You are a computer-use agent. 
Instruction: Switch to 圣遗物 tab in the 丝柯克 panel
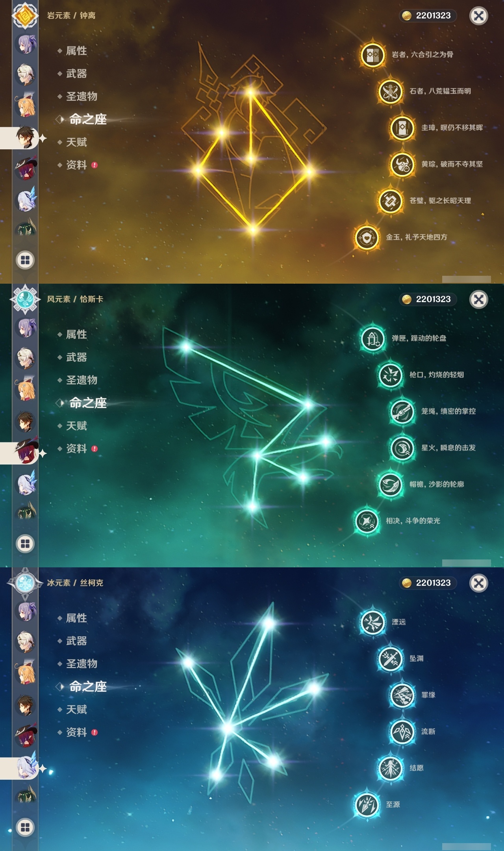pyautogui.click(x=82, y=664)
